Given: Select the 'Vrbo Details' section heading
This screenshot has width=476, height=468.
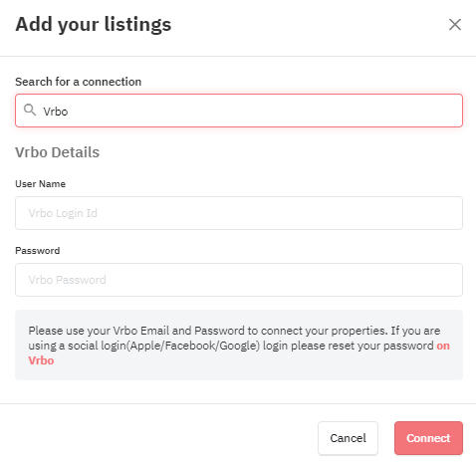Looking at the screenshot, I should (58, 152).
